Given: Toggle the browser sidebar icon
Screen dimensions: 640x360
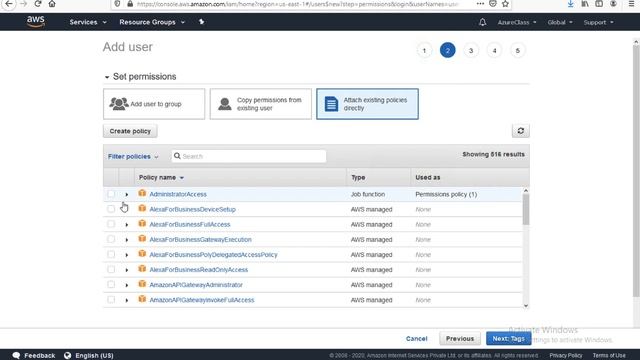Looking at the screenshot, I should (x=599, y=4).
